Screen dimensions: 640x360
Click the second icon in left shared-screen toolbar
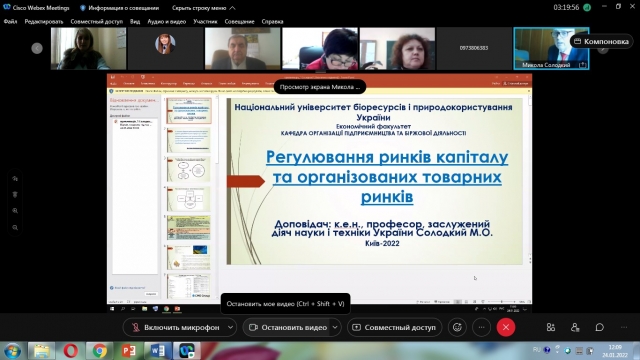pos(15,195)
